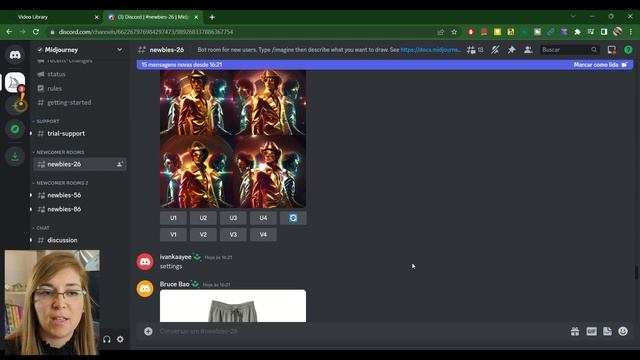Click the attach file plus icon in message box
Viewport: 640px width, 360px height.
[148, 331]
